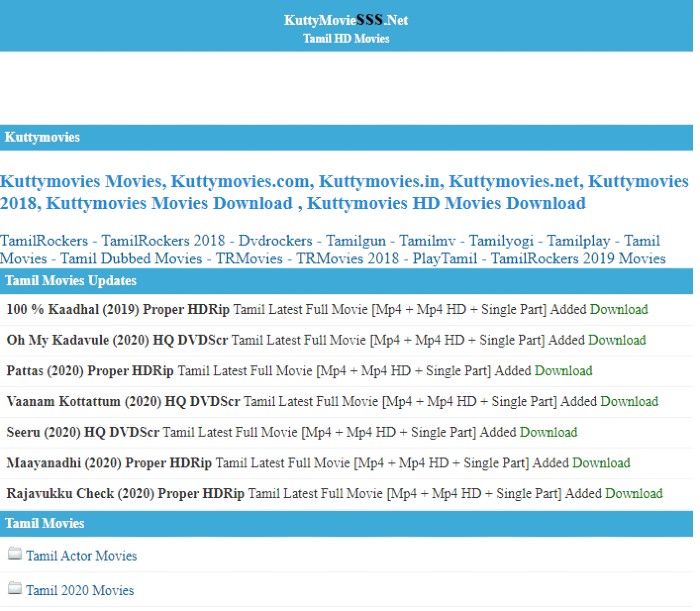Image resolution: width=700 pixels, height=611 pixels.
Task: Download Vaanam Kottattum (2020) movie
Action: [x=629, y=401]
